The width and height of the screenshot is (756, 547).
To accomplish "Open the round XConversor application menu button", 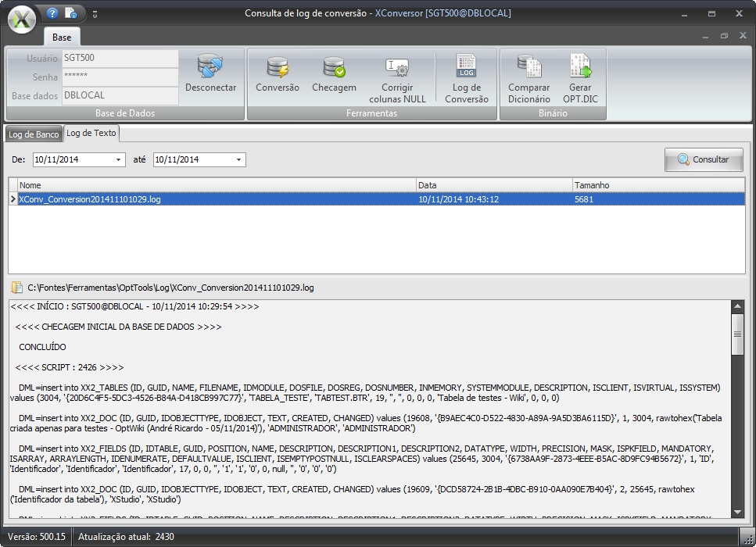I will 23,18.
